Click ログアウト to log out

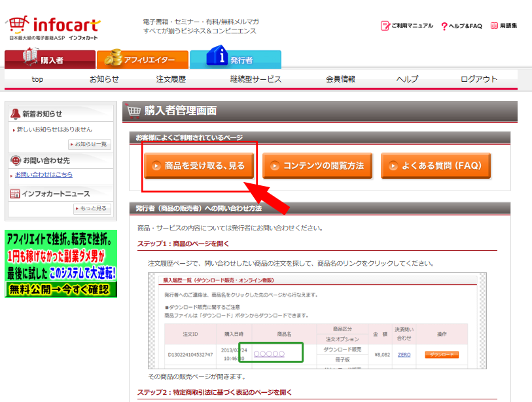pos(478,79)
